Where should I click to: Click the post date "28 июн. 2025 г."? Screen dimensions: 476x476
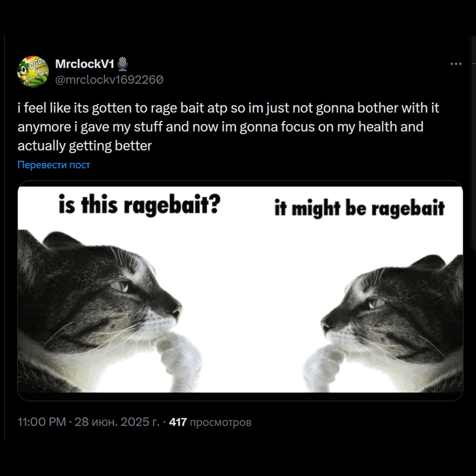(x=117, y=422)
